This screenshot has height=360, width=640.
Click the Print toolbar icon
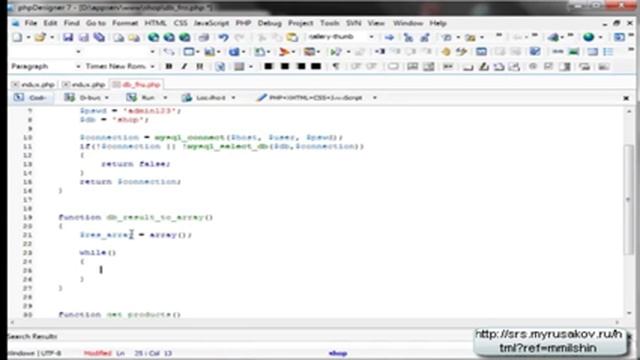point(203,37)
